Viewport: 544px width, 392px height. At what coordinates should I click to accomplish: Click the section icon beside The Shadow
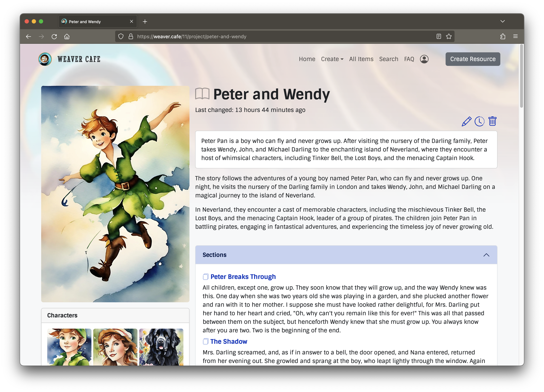click(x=205, y=341)
